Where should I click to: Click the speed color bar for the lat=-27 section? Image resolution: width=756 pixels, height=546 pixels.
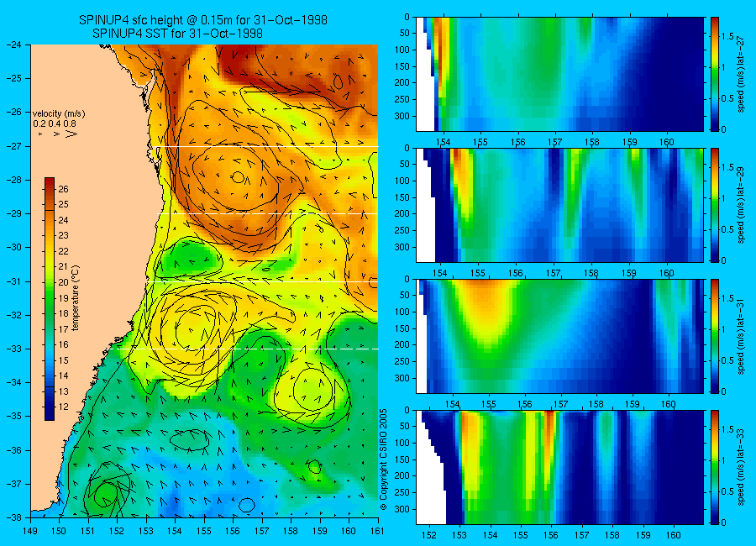pos(715,74)
